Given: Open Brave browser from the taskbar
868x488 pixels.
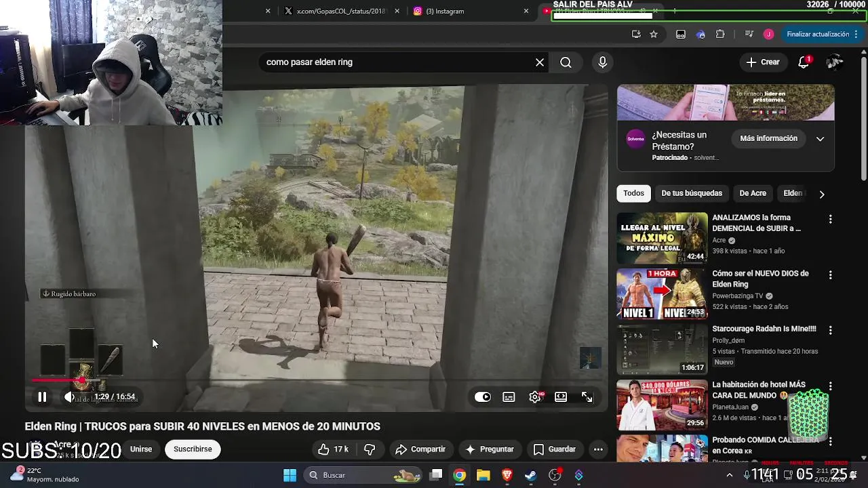Looking at the screenshot, I should coord(507,475).
